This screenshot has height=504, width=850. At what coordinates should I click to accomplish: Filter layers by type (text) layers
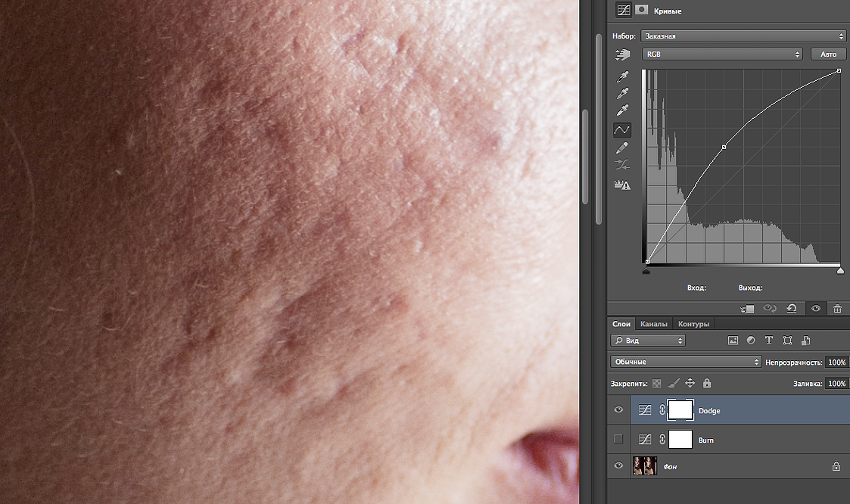[x=769, y=341]
